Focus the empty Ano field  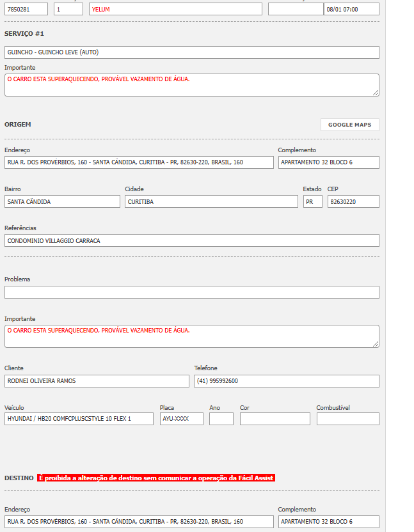(x=221, y=419)
